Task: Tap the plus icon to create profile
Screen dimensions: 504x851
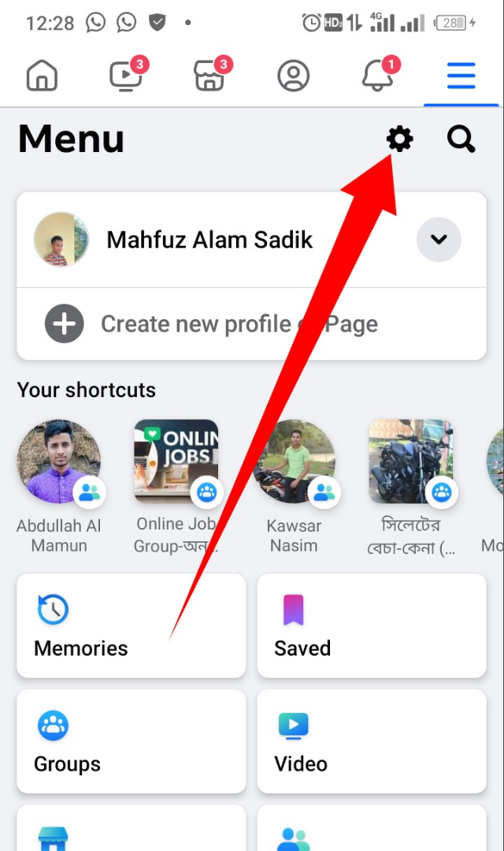Action: (64, 324)
